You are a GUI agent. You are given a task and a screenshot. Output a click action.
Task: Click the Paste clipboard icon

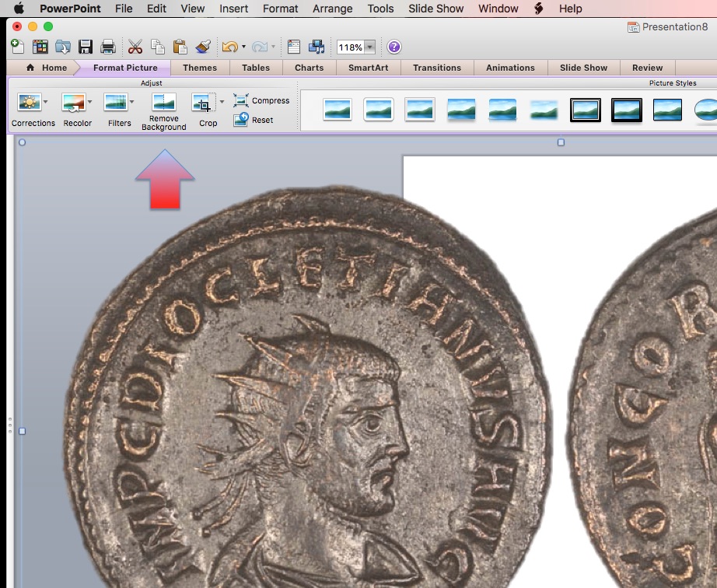[180, 47]
